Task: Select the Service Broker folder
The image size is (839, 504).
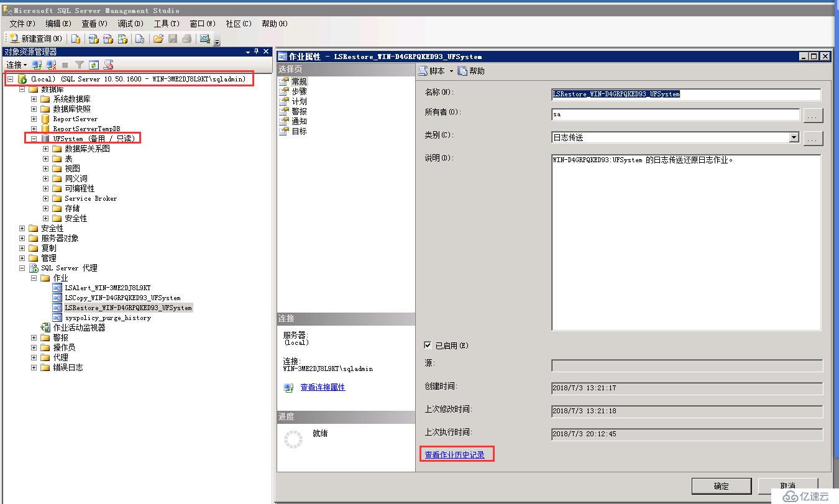Action: (91, 198)
